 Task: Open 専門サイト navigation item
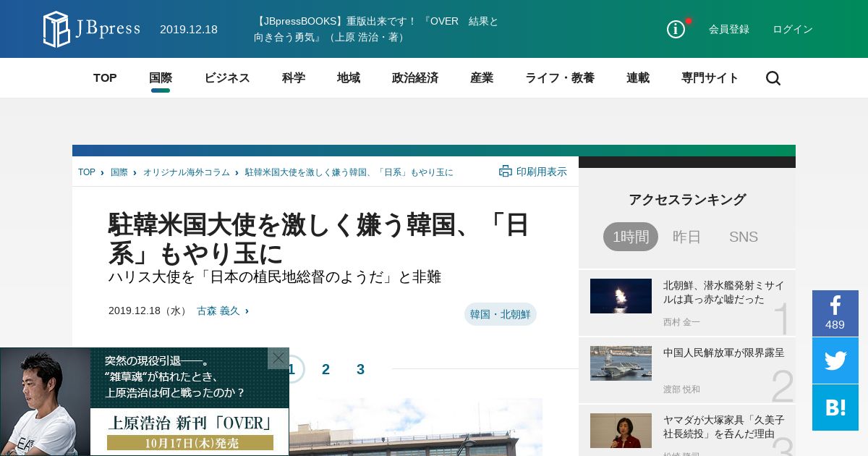tap(710, 78)
